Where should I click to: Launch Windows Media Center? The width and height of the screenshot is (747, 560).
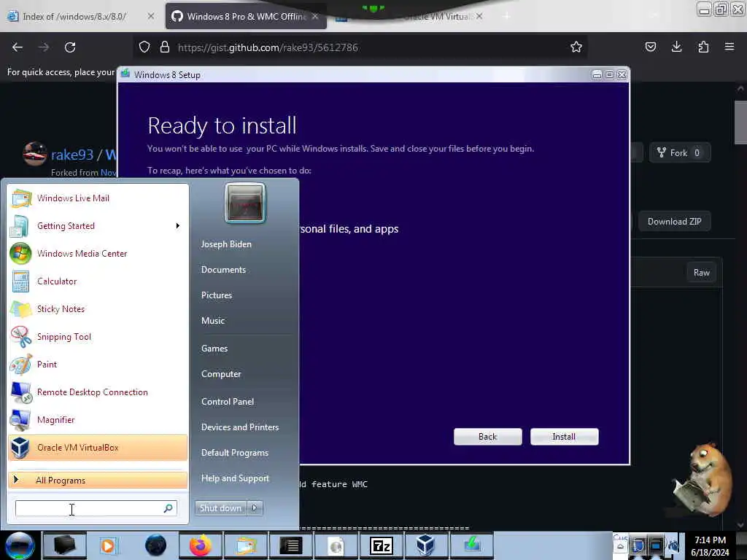tap(98, 253)
